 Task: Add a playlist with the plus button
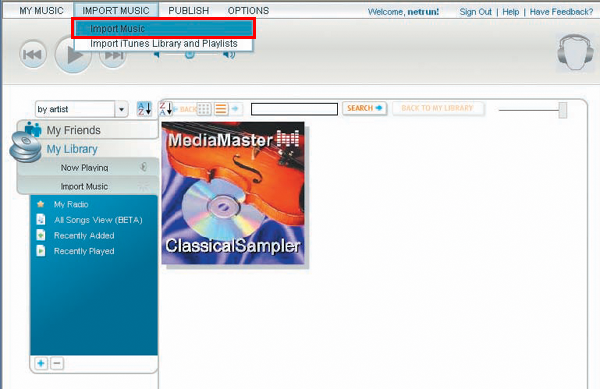point(41,363)
